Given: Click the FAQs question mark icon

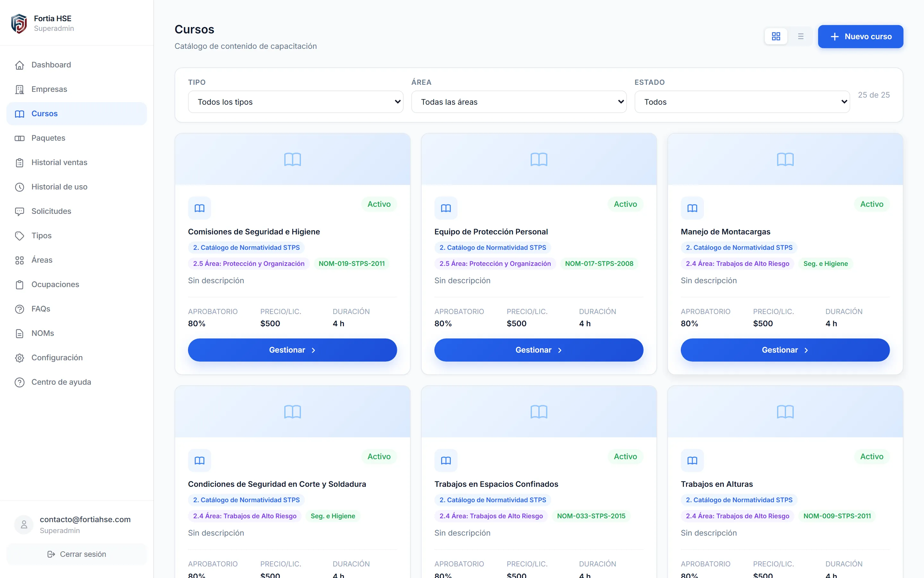Looking at the screenshot, I should (x=20, y=309).
